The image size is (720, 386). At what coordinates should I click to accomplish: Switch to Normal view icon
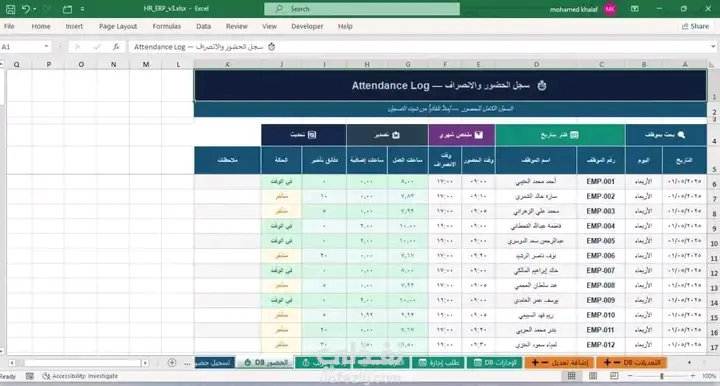pyautogui.click(x=571, y=376)
